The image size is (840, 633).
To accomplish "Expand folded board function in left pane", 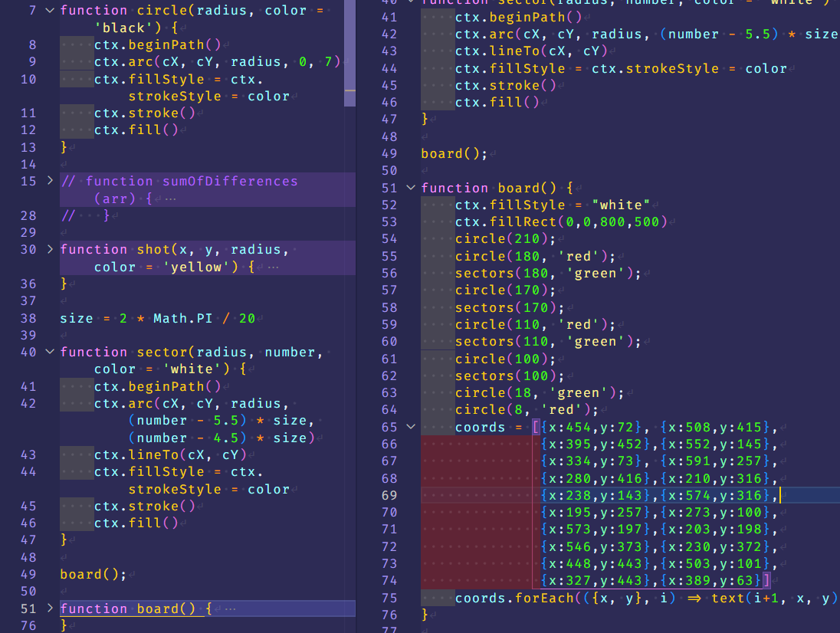I will pos(50,608).
